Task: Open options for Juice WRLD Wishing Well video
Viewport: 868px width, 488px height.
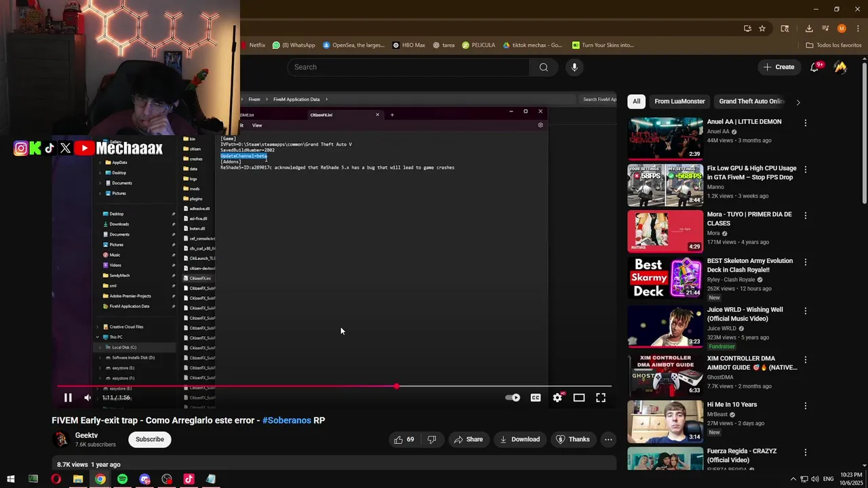Action: 806,310
